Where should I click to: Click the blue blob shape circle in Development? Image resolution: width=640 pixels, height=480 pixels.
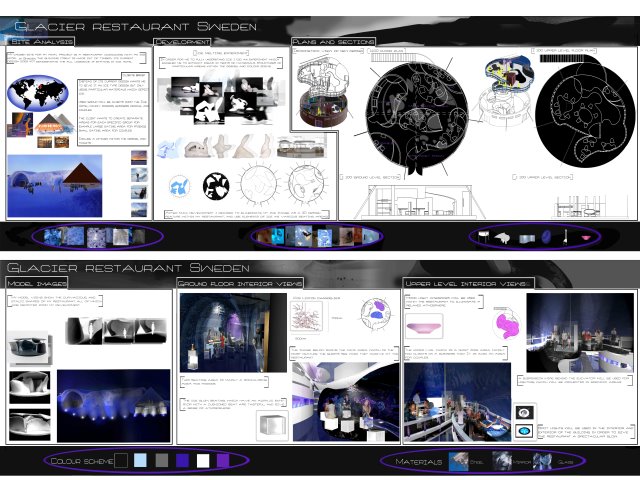pyautogui.click(x=179, y=187)
